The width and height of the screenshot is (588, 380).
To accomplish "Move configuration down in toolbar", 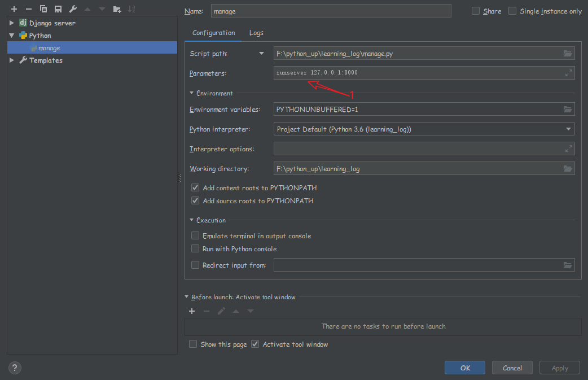I will [x=102, y=9].
